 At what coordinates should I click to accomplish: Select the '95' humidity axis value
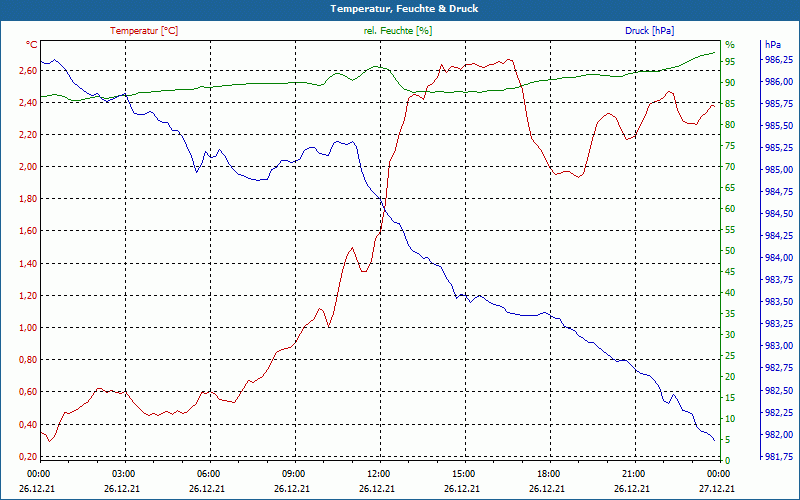coord(730,62)
